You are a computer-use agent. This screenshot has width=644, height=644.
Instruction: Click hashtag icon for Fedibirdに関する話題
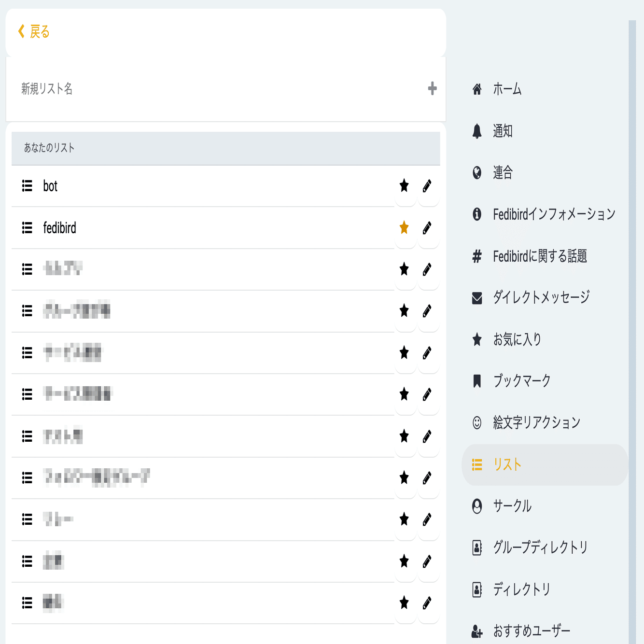click(477, 256)
